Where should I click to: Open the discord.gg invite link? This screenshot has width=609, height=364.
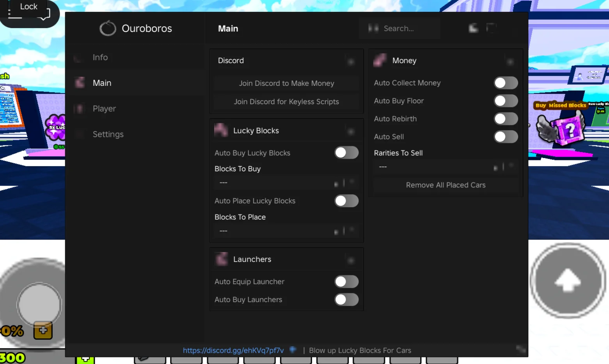[x=233, y=350]
